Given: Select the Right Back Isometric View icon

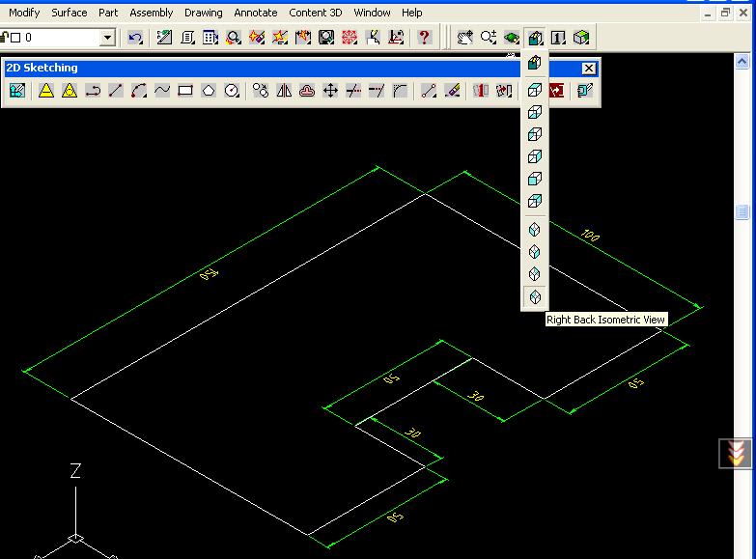Looking at the screenshot, I should (535, 297).
